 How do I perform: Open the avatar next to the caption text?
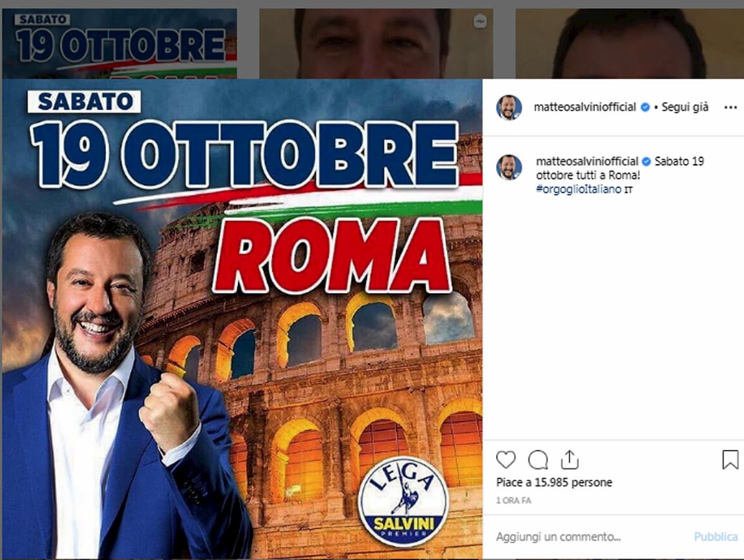[x=509, y=167]
